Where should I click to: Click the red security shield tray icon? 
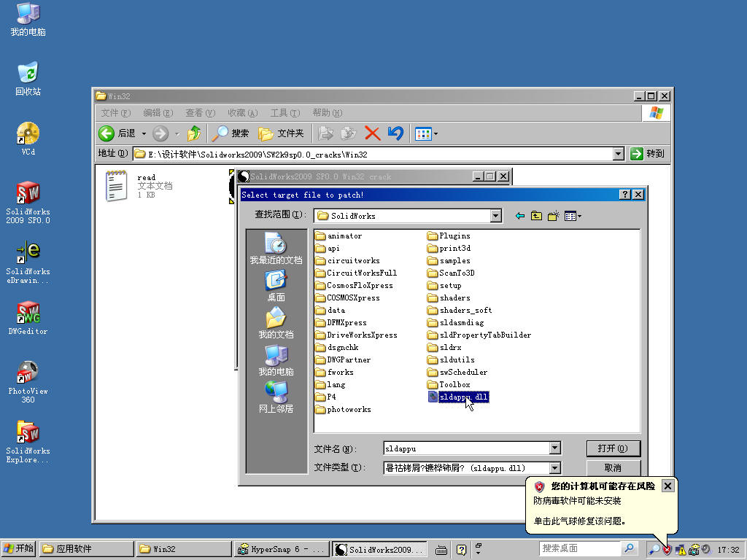point(667,550)
